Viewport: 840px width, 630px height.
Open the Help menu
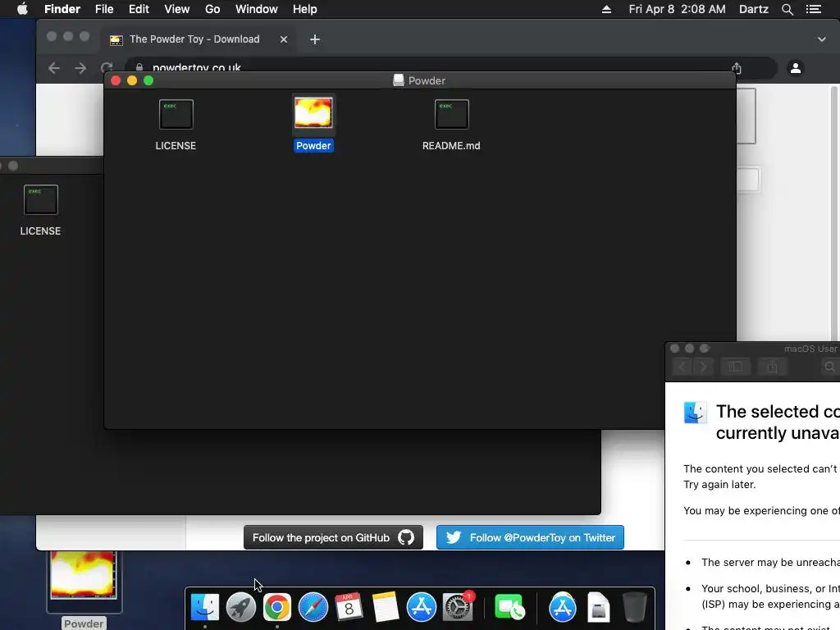pyautogui.click(x=305, y=9)
